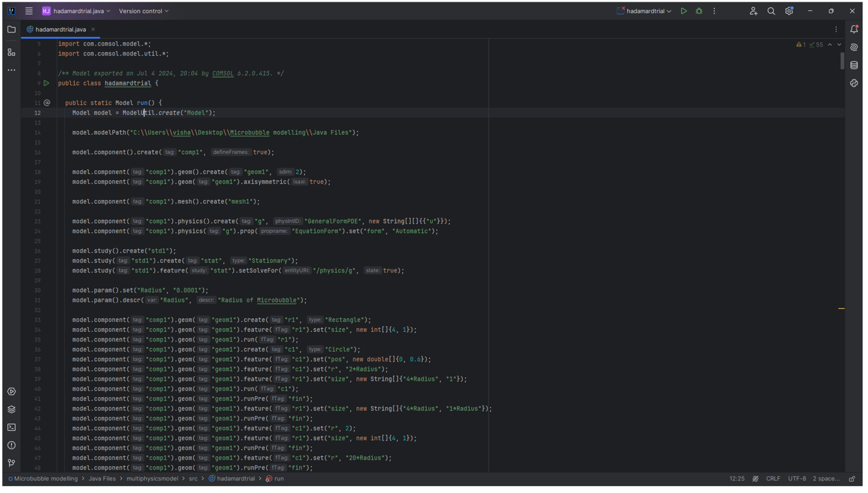Open the main hamburger menu
The width and height of the screenshot is (868, 493).
point(29,11)
